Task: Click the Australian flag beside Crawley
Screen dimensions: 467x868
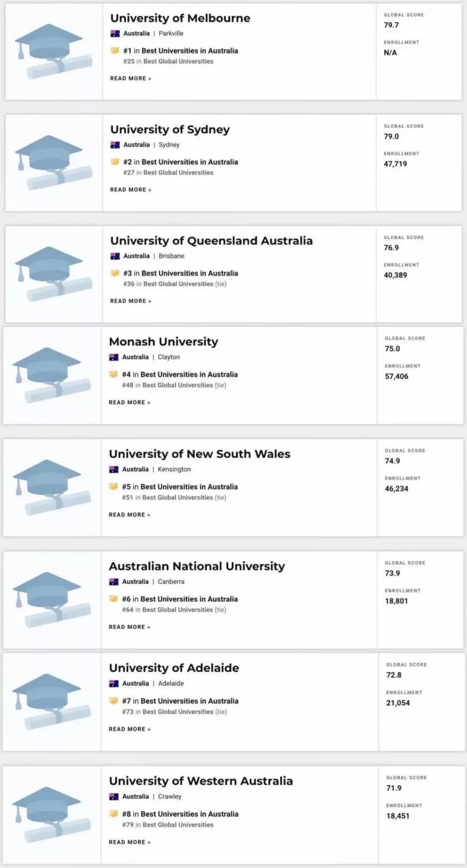Action: [113, 796]
